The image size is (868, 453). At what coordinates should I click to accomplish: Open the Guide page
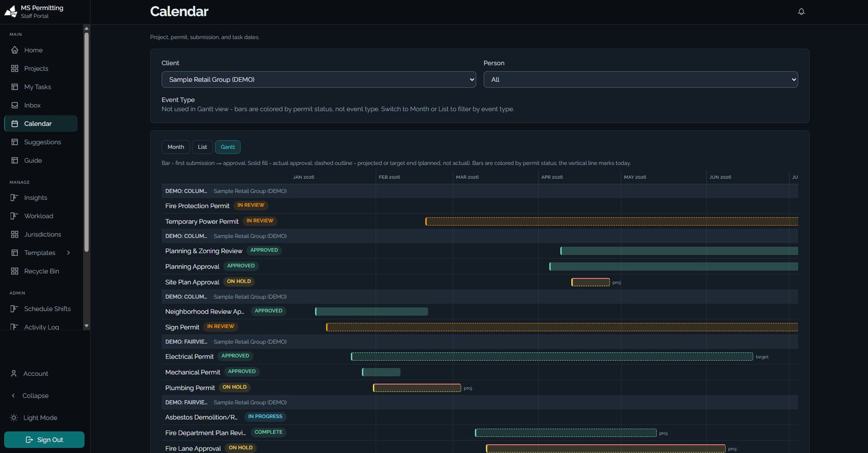(41, 160)
